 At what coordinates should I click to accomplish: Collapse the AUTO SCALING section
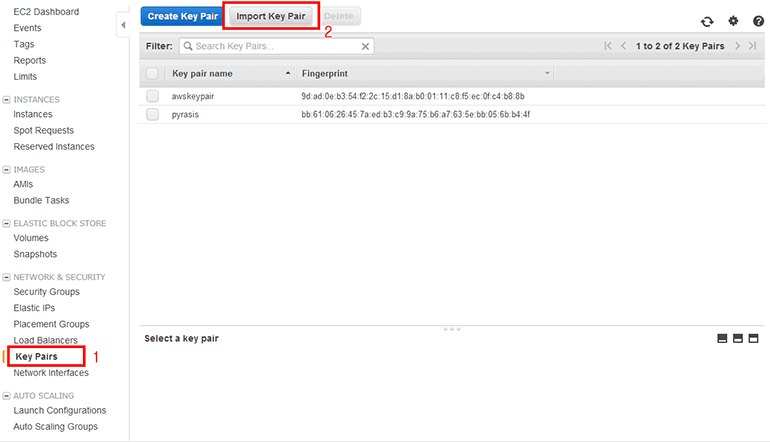[x=7, y=396]
